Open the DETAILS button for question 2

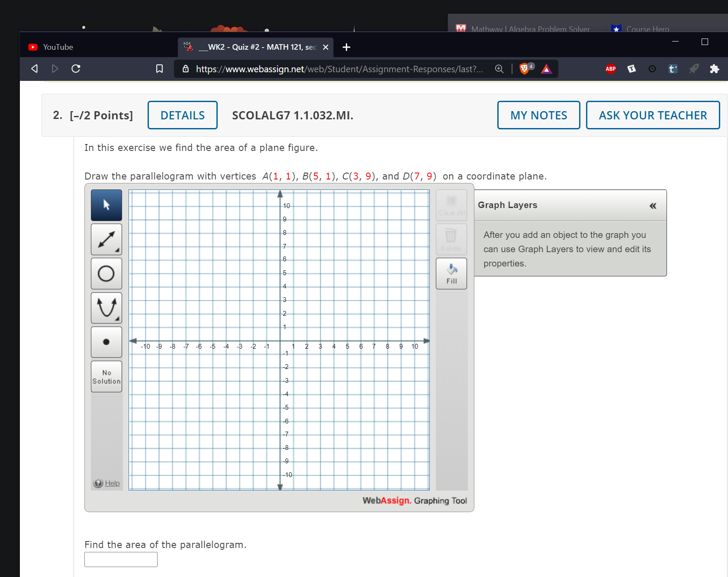[x=183, y=115]
